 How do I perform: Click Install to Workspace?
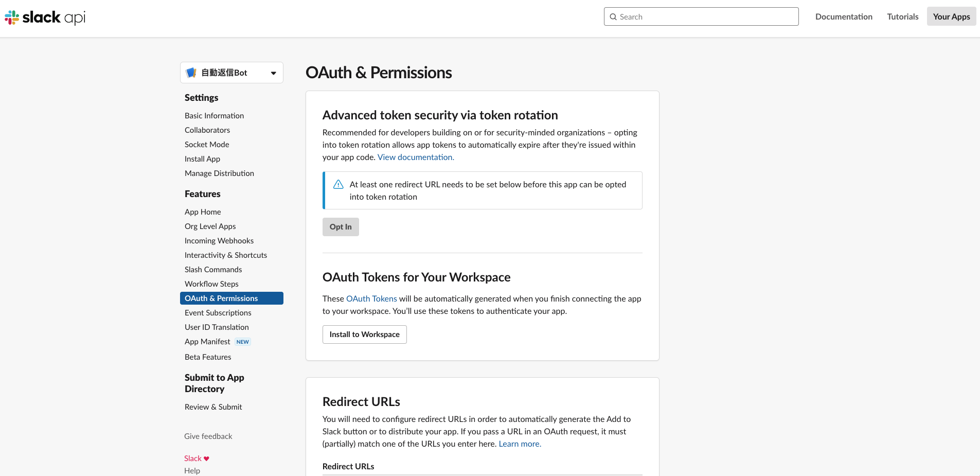tap(364, 334)
